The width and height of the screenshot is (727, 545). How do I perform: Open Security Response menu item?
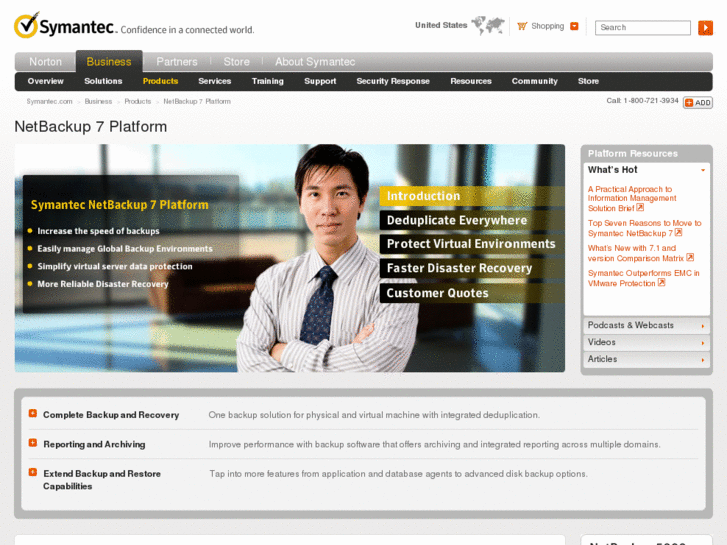pyautogui.click(x=393, y=81)
